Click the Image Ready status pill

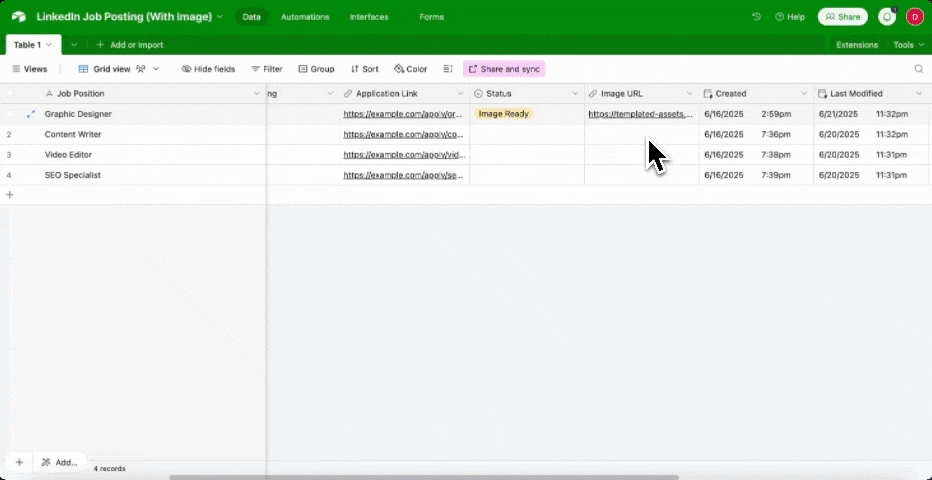pyautogui.click(x=504, y=114)
